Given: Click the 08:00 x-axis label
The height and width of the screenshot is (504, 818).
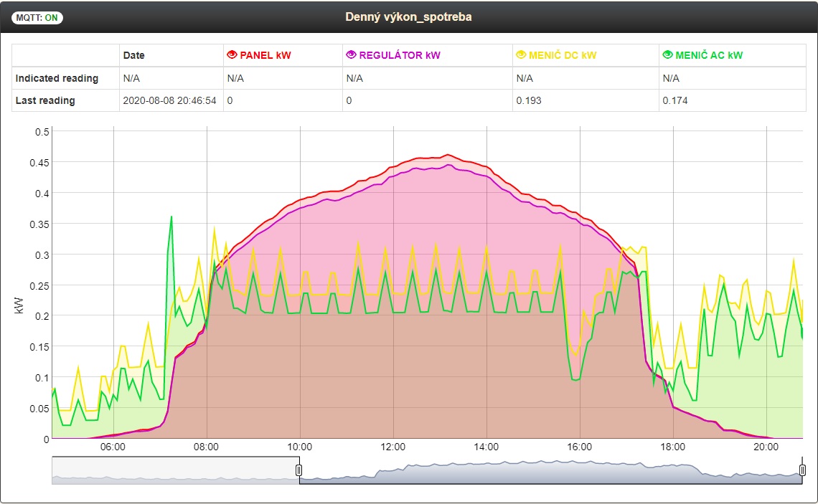Looking at the screenshot, I should 206,447.
